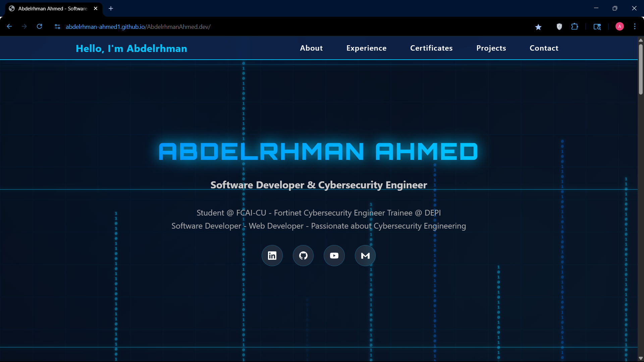Open browser extensions puzzle icon
The width and height of the screenshot is (644, 362).
point(575,26)
